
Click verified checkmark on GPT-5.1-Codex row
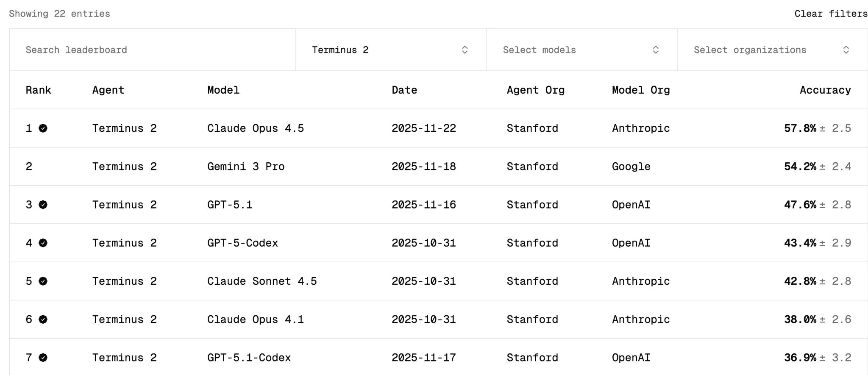[x=43, y=358]
